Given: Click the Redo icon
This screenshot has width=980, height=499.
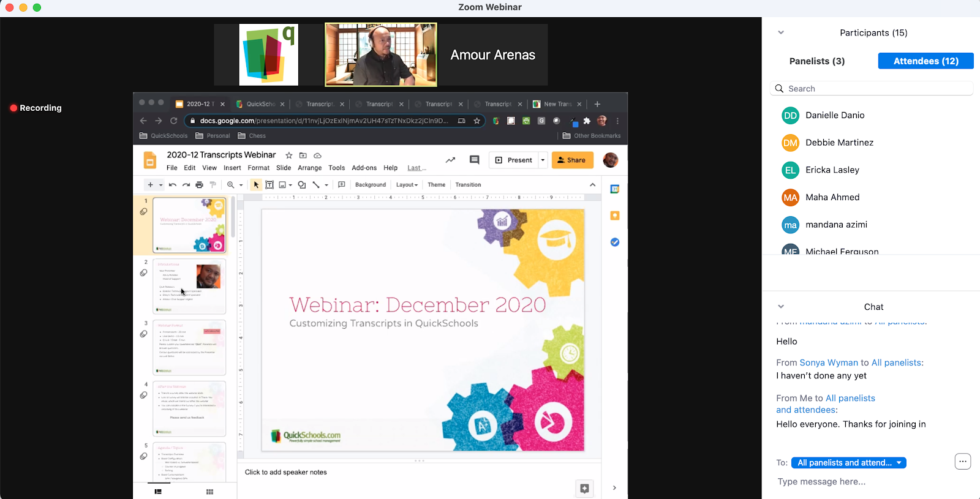Looking at the screenshot, I should (x=186, y=185).
